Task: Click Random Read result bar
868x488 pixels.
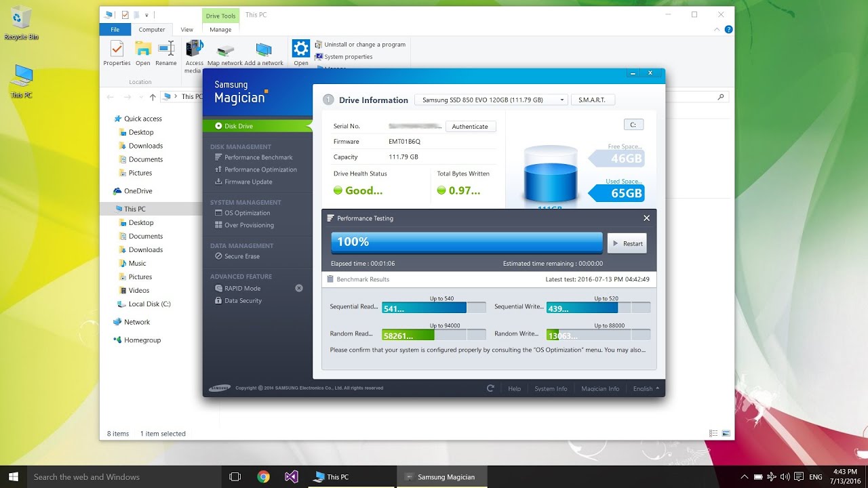Action: tap(434, 335)
